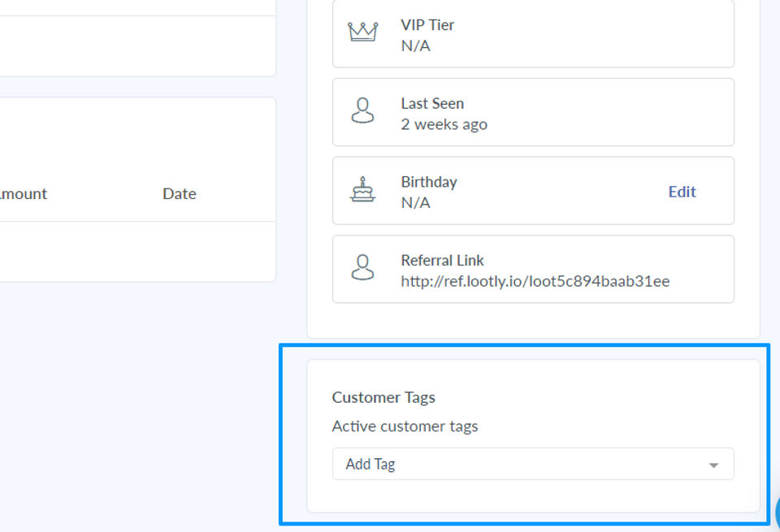Click the "Active customer tags" label
The height and width of the screenshot is (532, 780).
405,426
